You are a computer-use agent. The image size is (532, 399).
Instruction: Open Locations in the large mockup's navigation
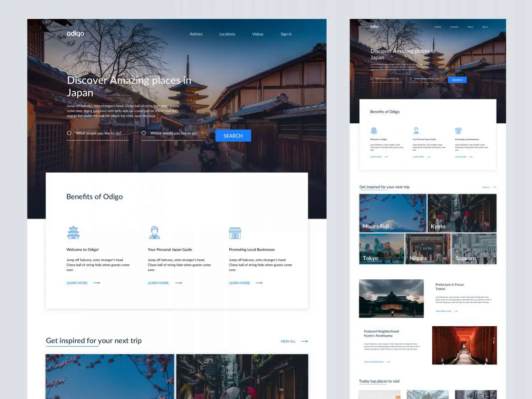click(x=227, y=34)
